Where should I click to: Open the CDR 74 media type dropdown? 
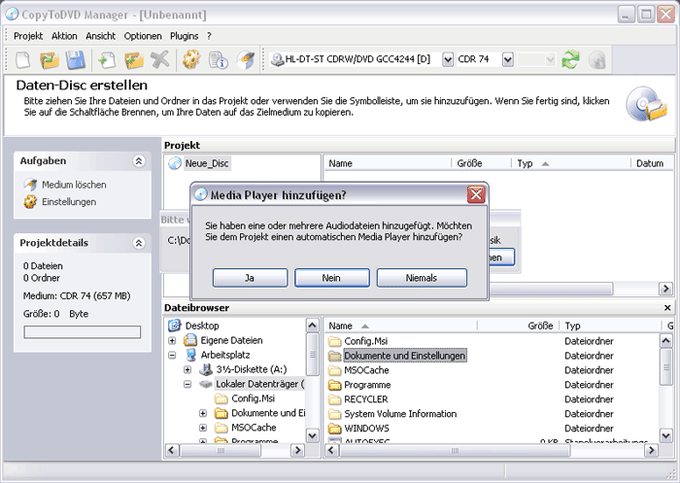click(x=507, y=59)
